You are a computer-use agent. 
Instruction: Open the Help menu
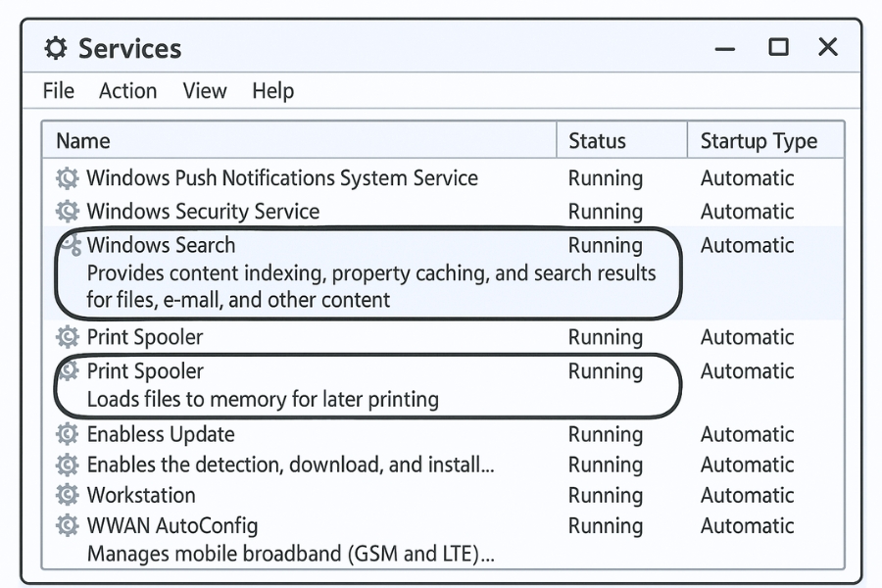[x=272, y=91]
